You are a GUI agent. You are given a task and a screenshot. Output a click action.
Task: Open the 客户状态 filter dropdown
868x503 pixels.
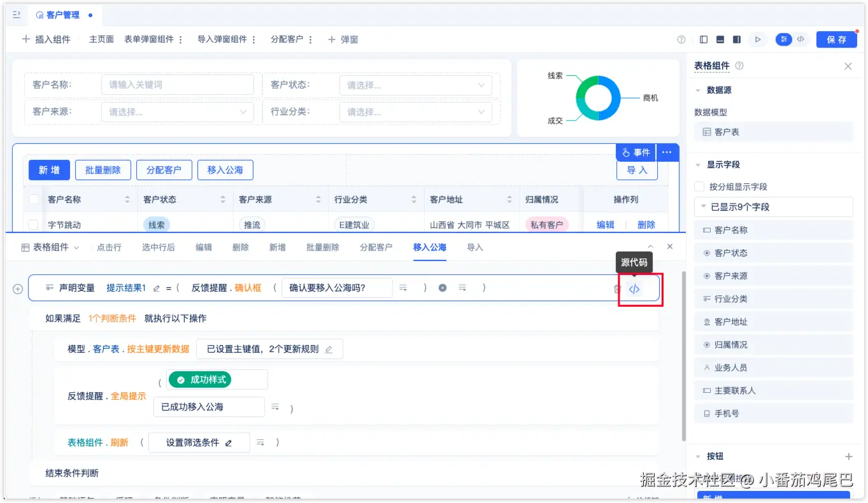[416, 85]
